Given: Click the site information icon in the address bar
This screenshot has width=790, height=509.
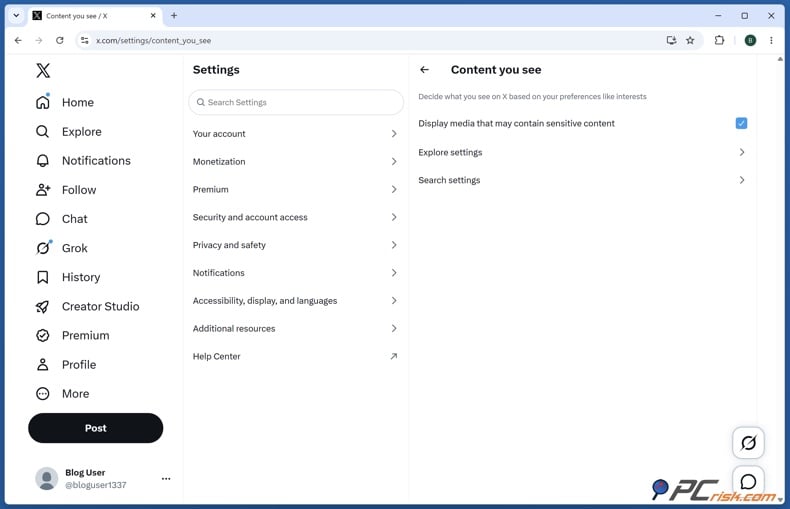Looking at the screenshot, I should point(85,40).
